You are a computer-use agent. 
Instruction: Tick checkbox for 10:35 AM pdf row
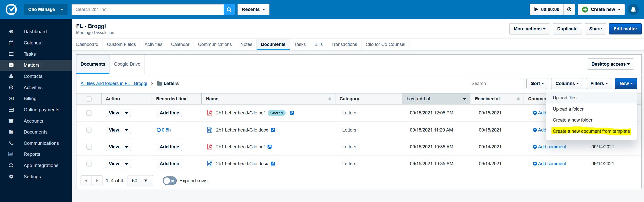tap(89, 147)
